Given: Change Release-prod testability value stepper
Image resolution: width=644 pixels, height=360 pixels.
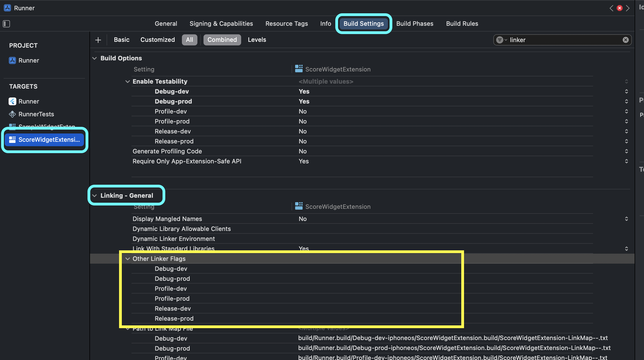Looking at the screenshot, I should (x=626, y=141).
